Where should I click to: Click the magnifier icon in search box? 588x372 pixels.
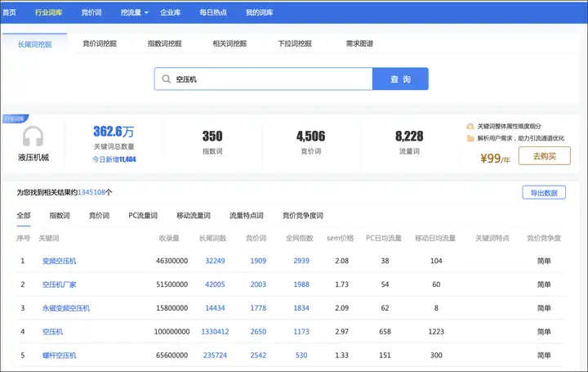coord(166,79)
